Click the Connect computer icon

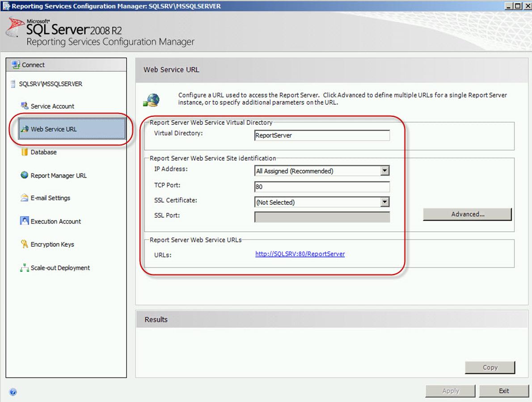tap(16, 64)
